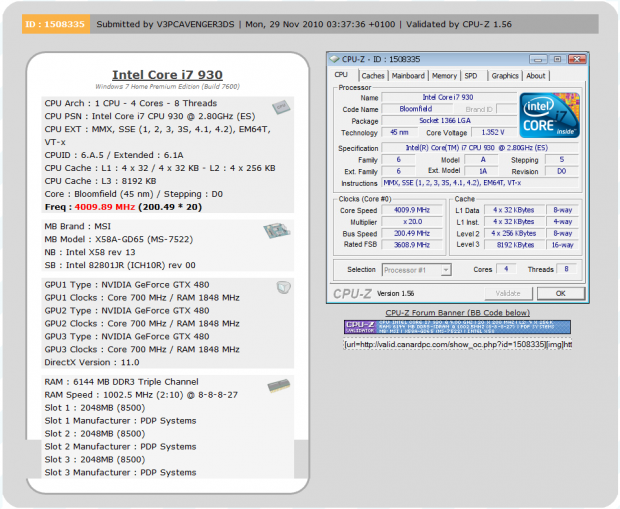Click the Level 3 cache value 8192 KBytes
Image resolution: width=620 pixels, height=509 pixels.
click(514, 245)
